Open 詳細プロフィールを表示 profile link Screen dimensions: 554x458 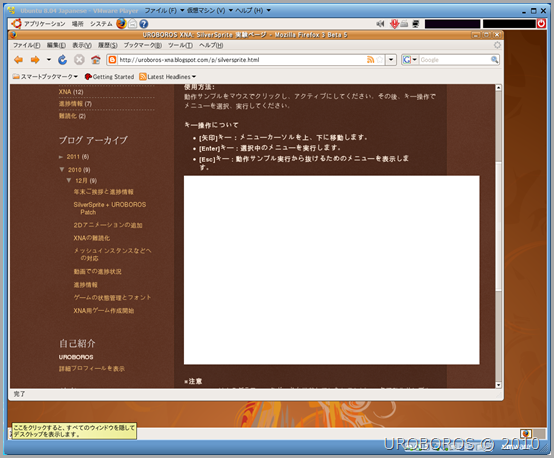(92, 369)
